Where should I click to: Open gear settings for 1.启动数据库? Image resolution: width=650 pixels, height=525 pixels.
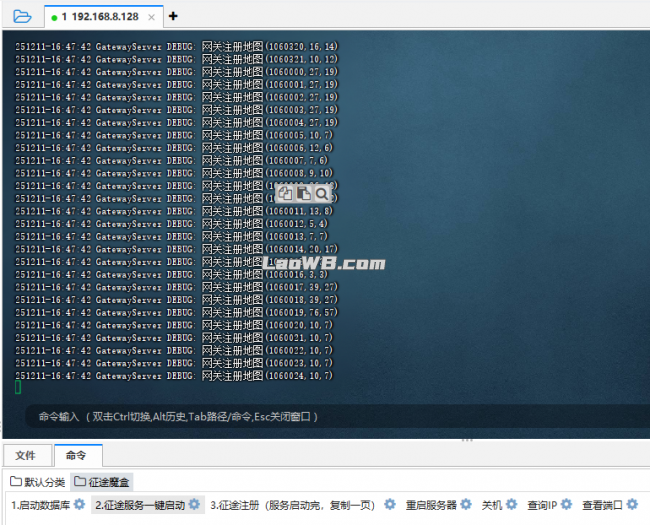coord(79,505)
